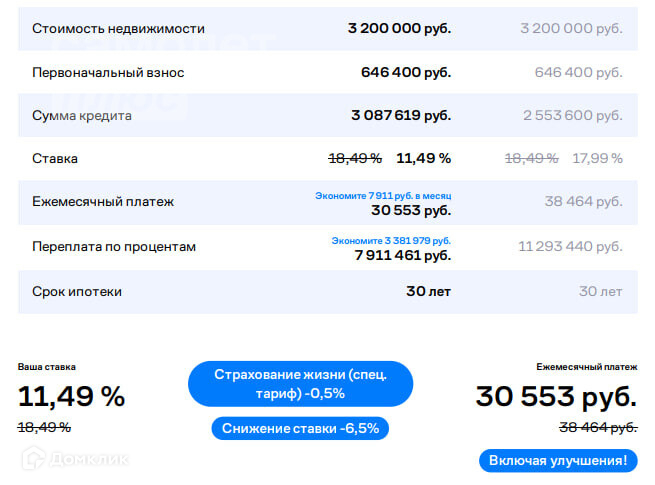This screenshot has height=485, width=655.
Task: Click the Снижение ставки -6,5% pill
Action: pos(300,428)
